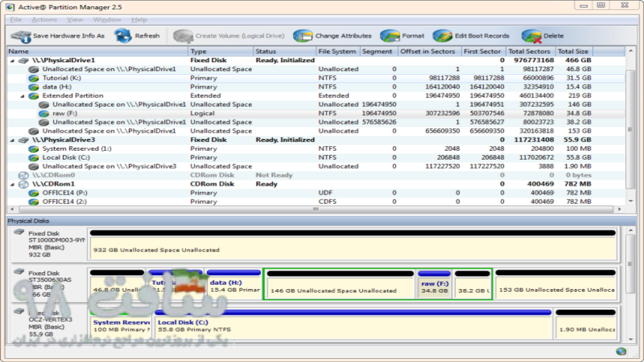Viewport: 644px width, 362px height.
Task: Click the Physical Disks panel scroll-up arrow
Action: [x=630, y=231]
